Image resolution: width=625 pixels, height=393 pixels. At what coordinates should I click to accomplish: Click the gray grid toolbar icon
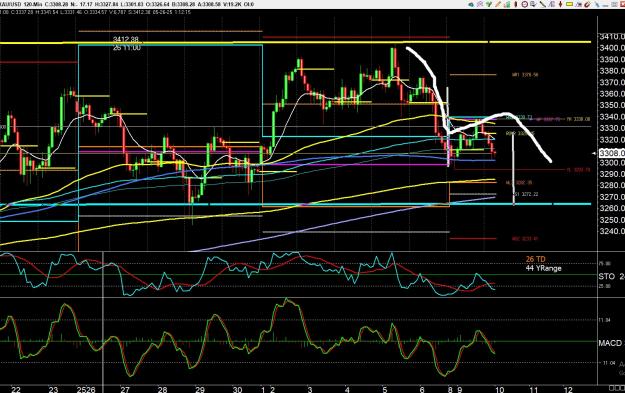click(614, 4)
